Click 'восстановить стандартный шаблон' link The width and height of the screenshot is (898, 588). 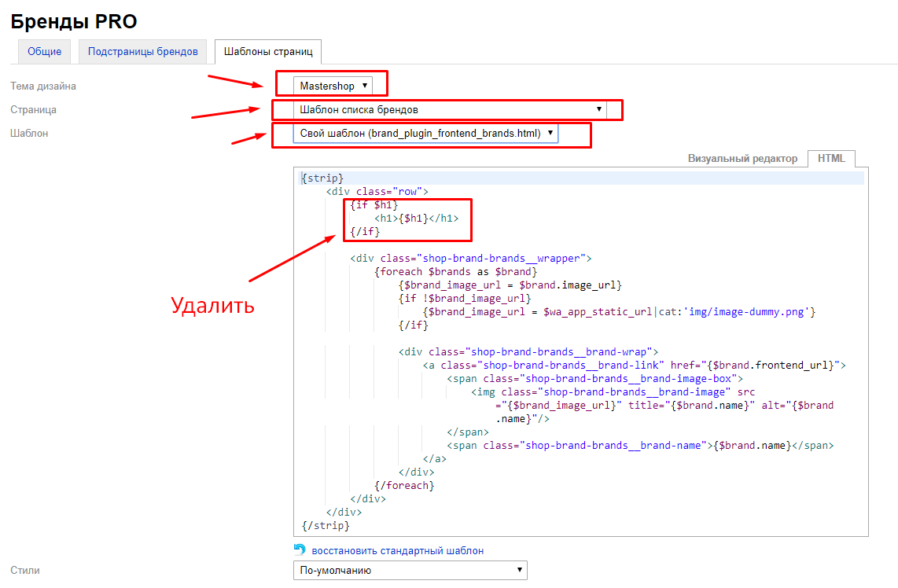click(397, 551)
